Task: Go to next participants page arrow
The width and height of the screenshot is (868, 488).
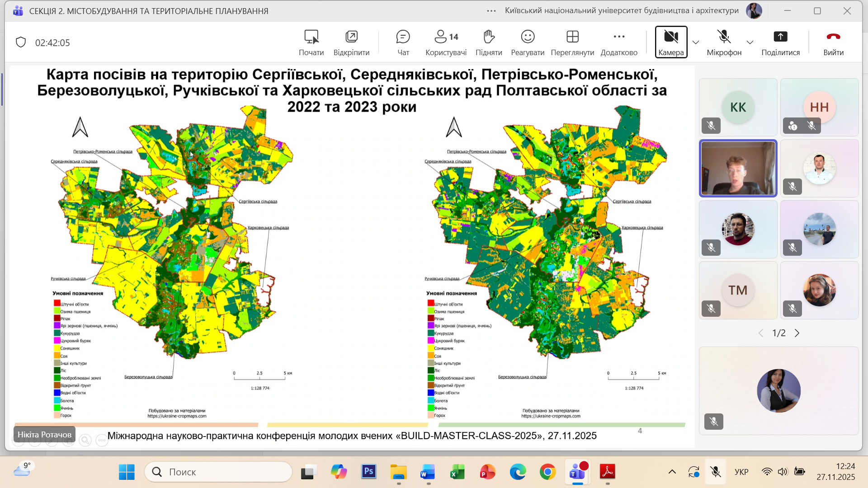Action: click(x=797, y=333)
